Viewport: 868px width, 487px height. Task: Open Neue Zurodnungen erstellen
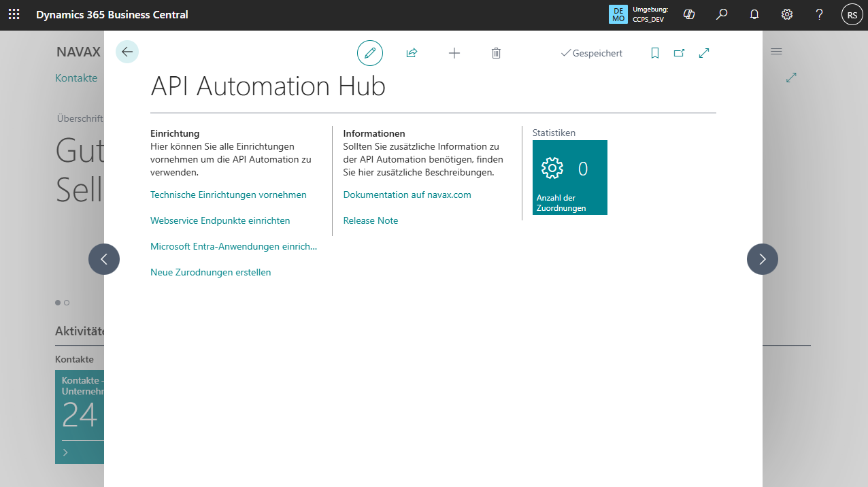[x=211, y=272]
